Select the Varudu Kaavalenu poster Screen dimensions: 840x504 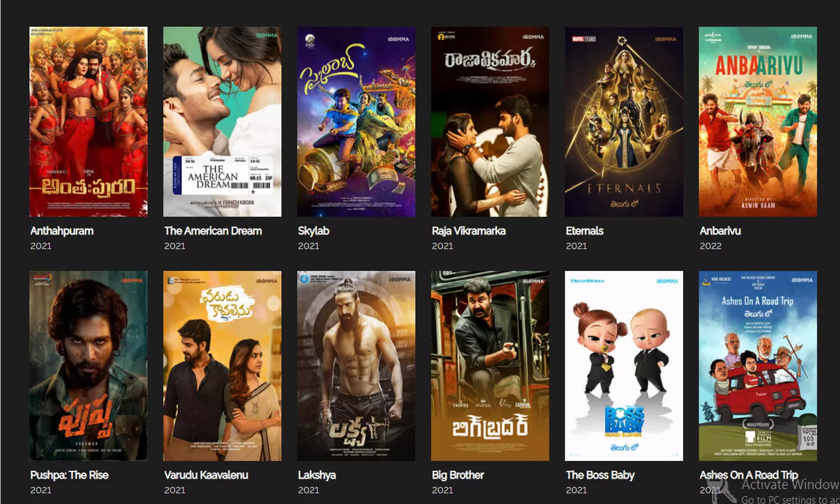coord(222,366)
